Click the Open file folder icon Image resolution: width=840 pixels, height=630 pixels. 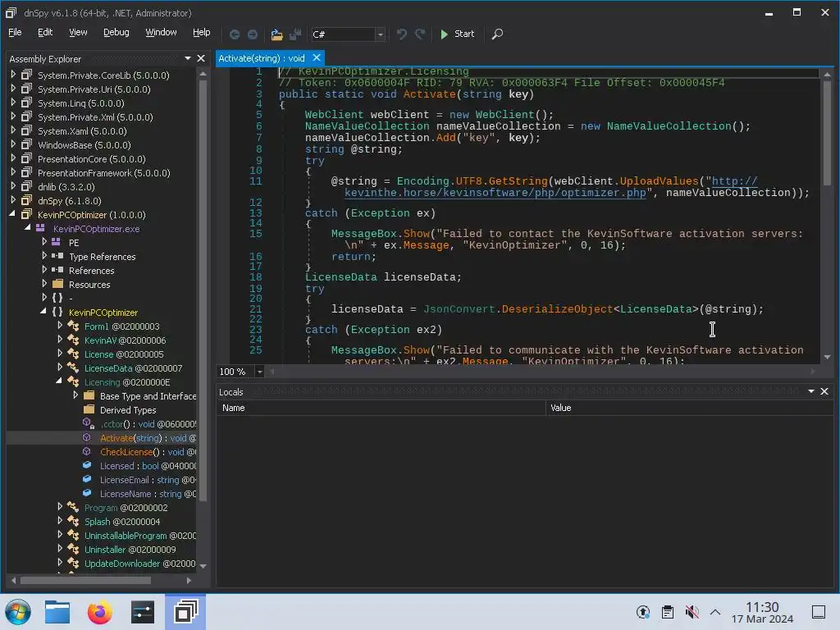276,34
